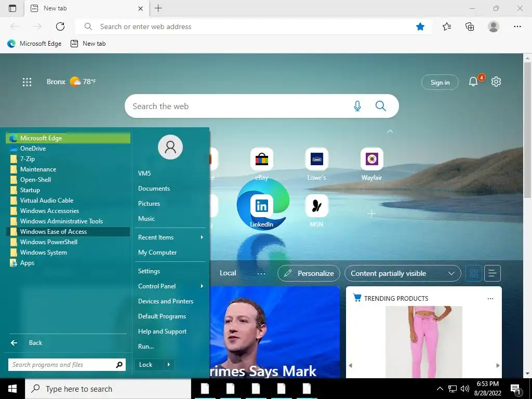
Task: Add a new quick link tile
Action: [371, 214]
